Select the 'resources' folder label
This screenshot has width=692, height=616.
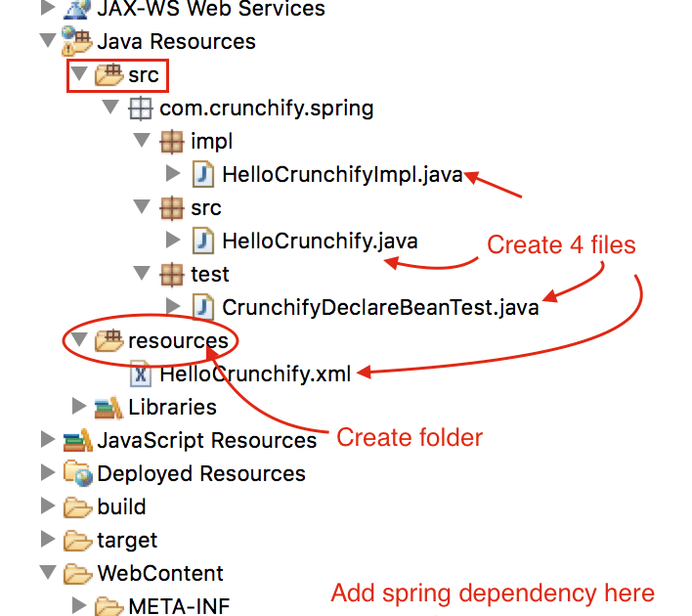click(178, 341)
